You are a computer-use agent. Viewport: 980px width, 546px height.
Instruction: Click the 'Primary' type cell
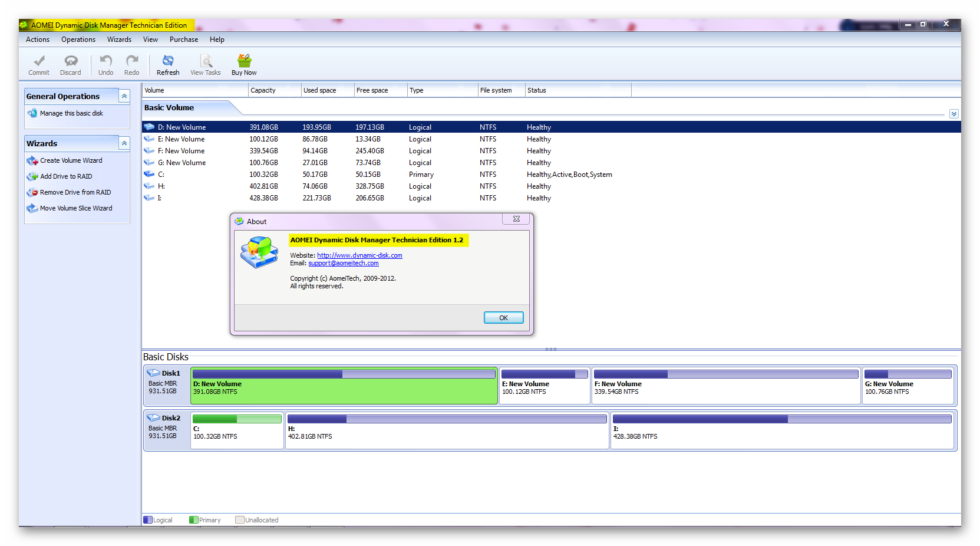click(421, 175)
